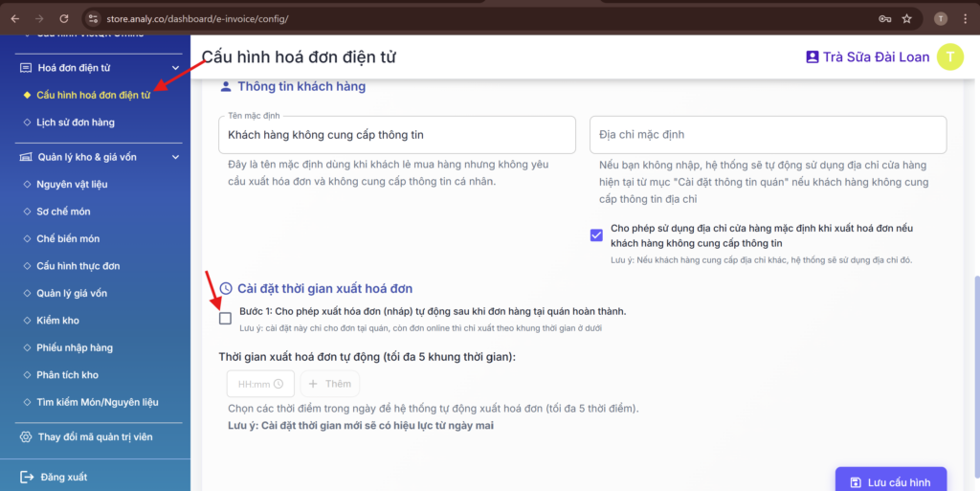Screen dimensions: 980x491
Task: Click the browser address bar URL
Action: 197,19
